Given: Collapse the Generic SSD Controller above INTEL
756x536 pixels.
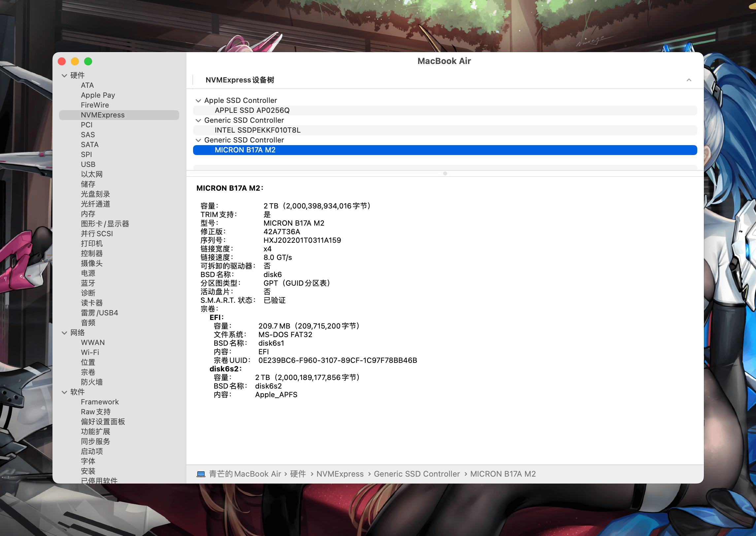Looking at the screenshot, I should click(198, 120).
